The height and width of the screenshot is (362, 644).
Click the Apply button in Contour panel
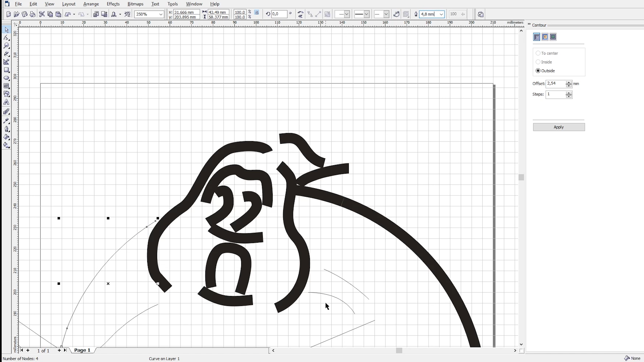[x=558, y=127]
